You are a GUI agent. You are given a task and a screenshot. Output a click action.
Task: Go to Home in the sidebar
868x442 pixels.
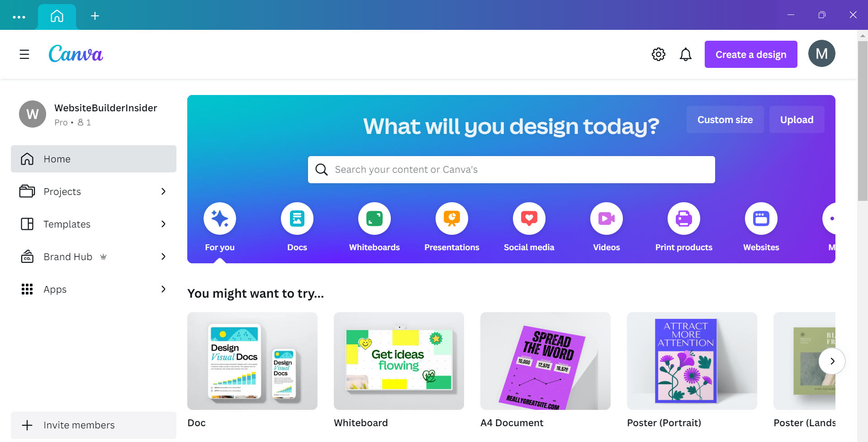click(x=94, y=159)
